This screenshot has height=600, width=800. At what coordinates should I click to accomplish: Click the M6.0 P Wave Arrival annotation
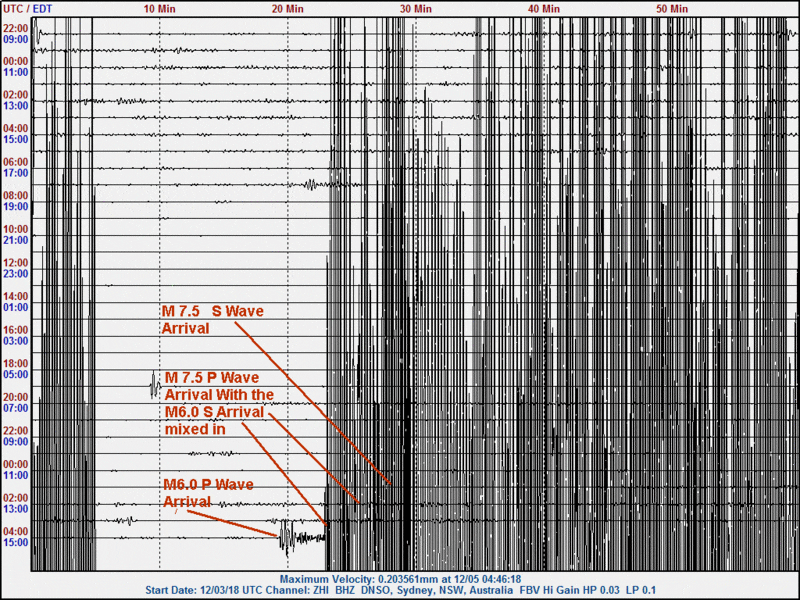208,492
